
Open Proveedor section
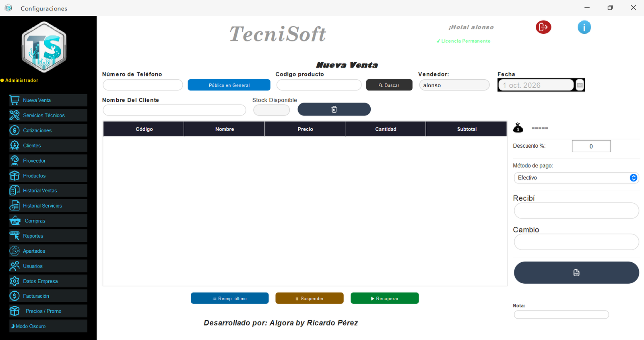(x=48, y=161)
